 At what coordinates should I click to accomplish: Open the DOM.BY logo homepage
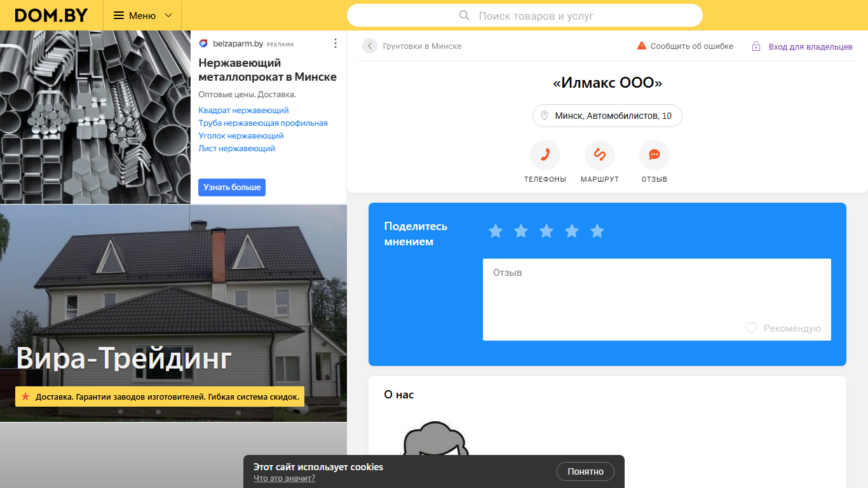51,15
